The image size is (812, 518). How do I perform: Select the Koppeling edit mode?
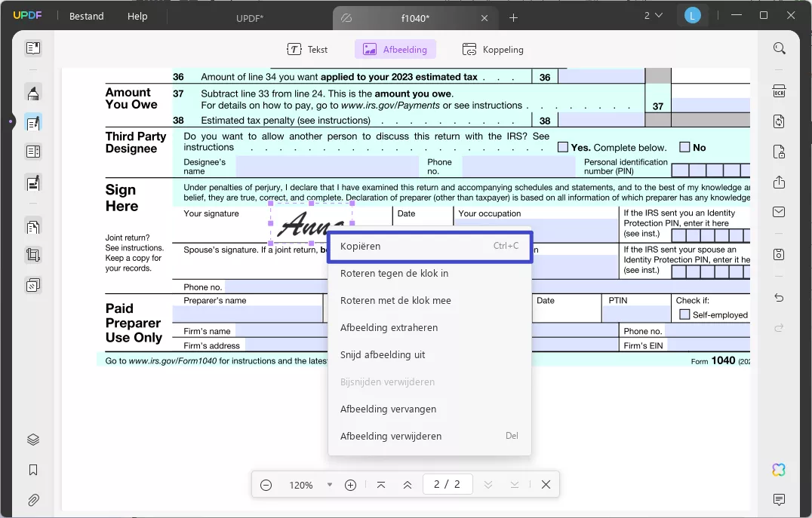coord(493,50)
